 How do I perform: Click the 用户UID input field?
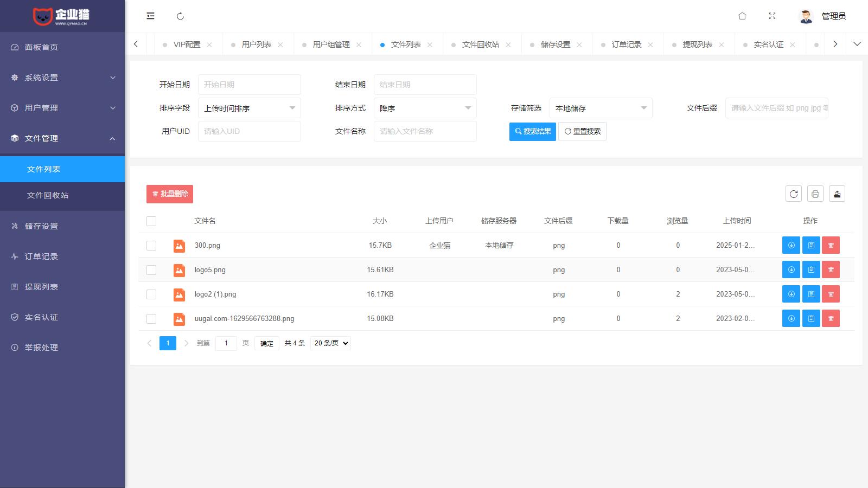tap(249, 131)
